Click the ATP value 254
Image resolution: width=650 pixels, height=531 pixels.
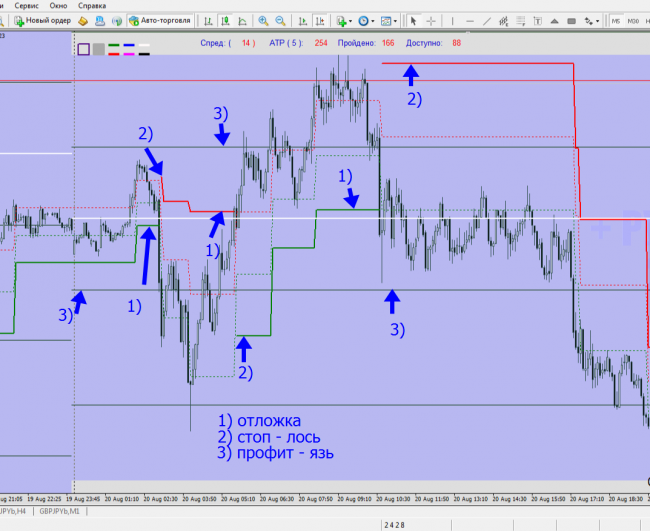pyautogui.click(x=321, y=43)
